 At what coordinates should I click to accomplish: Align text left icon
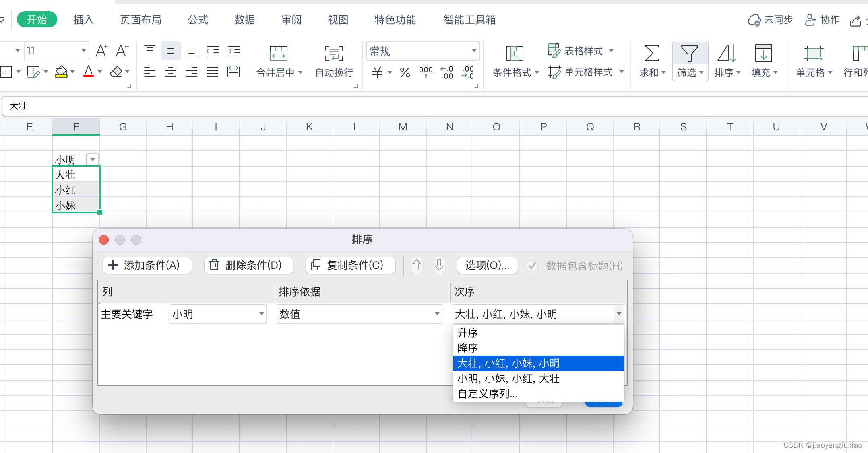(150, 72)
